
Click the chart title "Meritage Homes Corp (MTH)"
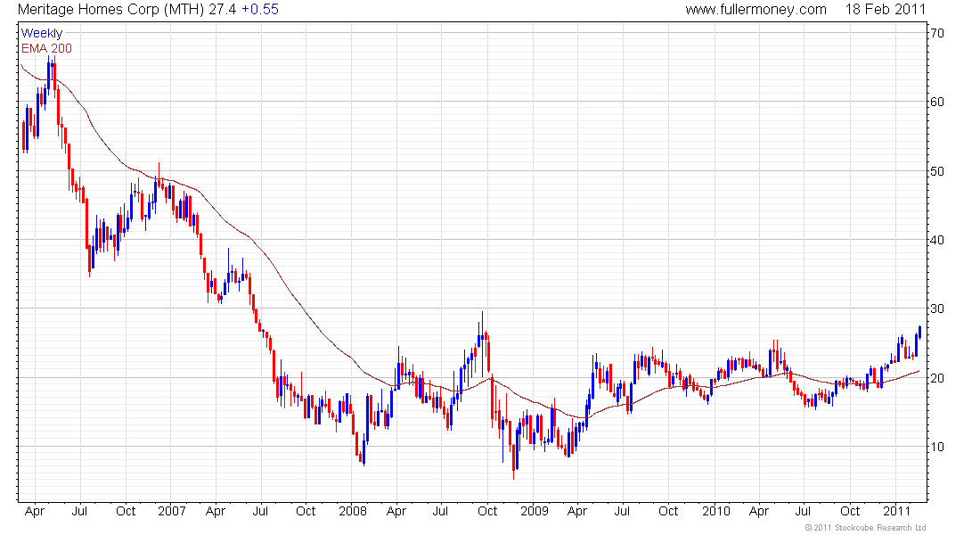[110, 10]
